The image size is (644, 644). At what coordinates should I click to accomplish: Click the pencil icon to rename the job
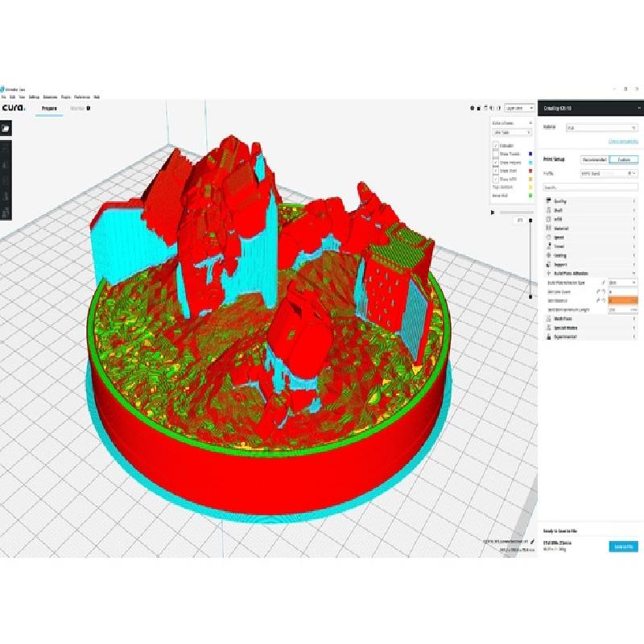(532, 541)
